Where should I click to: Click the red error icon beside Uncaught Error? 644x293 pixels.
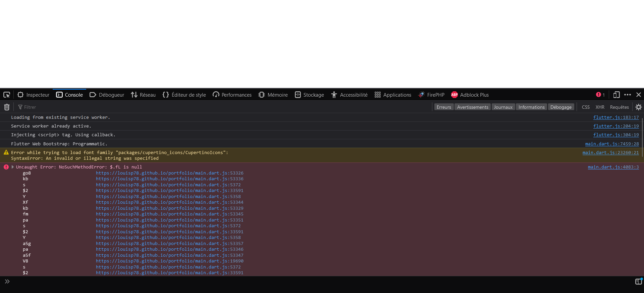point(6,167)
